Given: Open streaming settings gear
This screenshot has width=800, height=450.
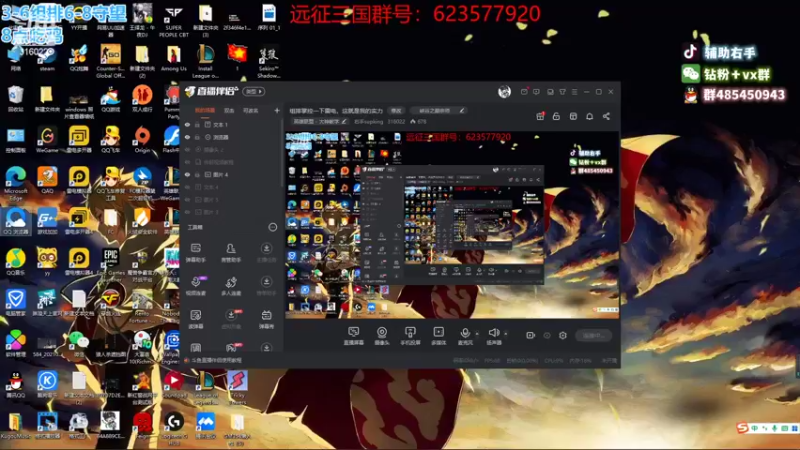Looking at the screenshot, I should coord(563,335).
